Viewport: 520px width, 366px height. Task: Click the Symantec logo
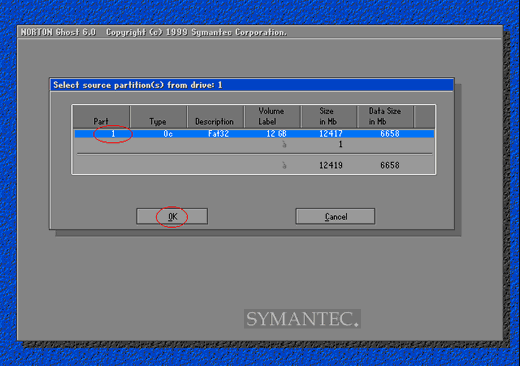[302, 319]
